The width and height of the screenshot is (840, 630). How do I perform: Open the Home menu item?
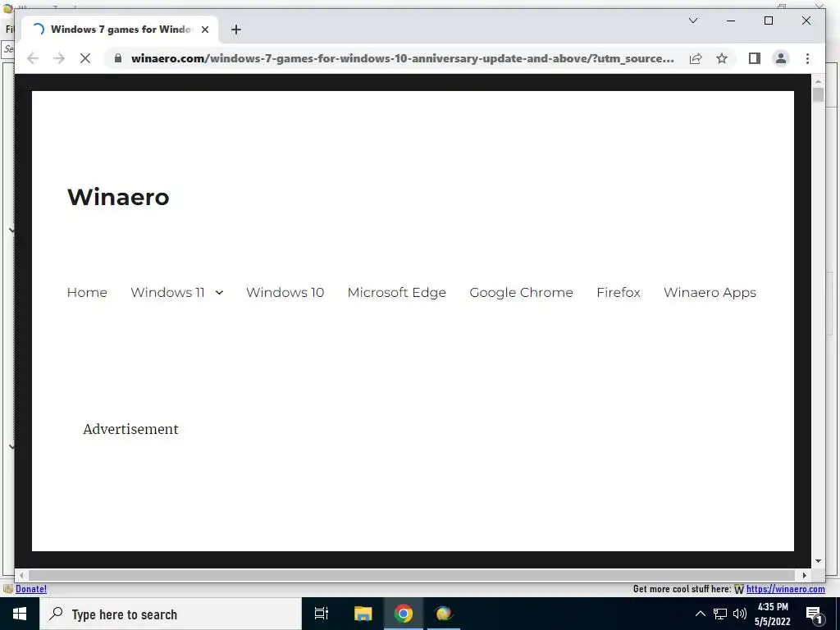click(x=87, y=293)
